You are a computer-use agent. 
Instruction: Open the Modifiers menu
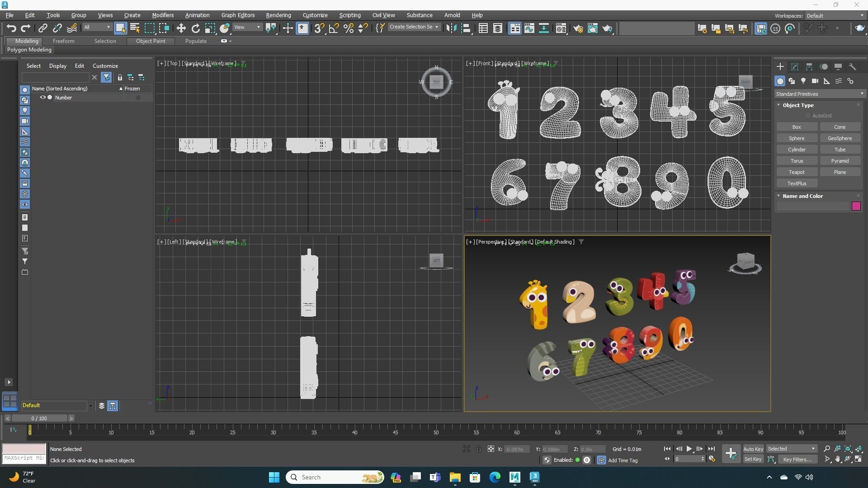[x=163, y=15]
